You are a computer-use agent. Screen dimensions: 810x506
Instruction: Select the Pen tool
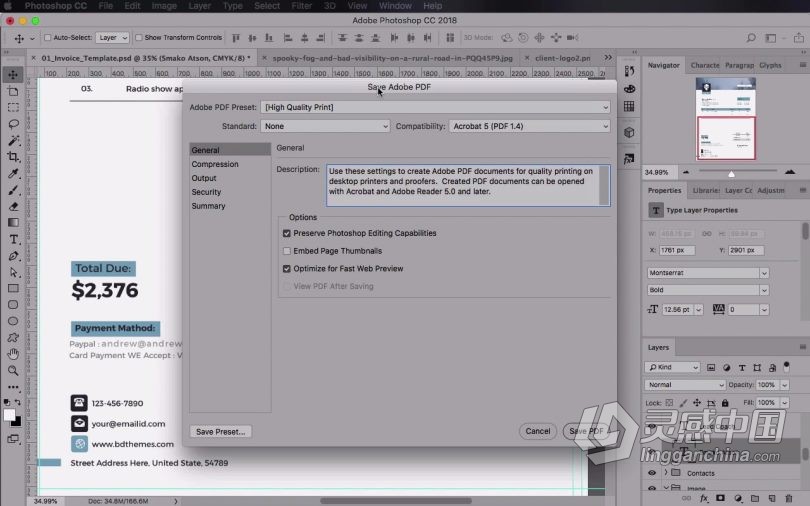(x=13, y=256)
